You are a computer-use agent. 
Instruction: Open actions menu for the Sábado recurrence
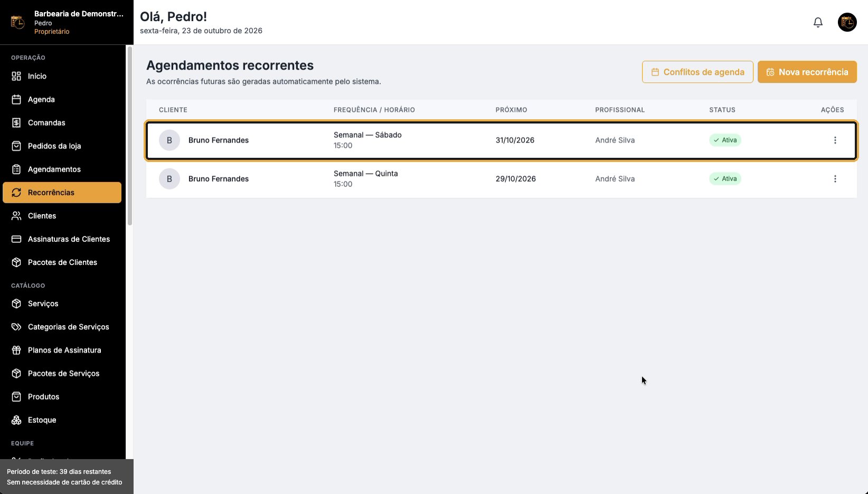pyautogui.click(x=835, y=140)
